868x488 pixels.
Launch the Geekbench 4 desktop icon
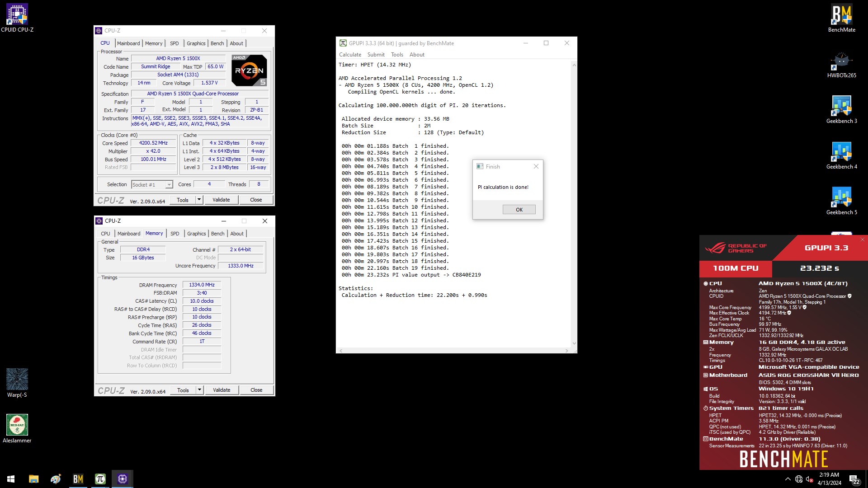[841, 155]
